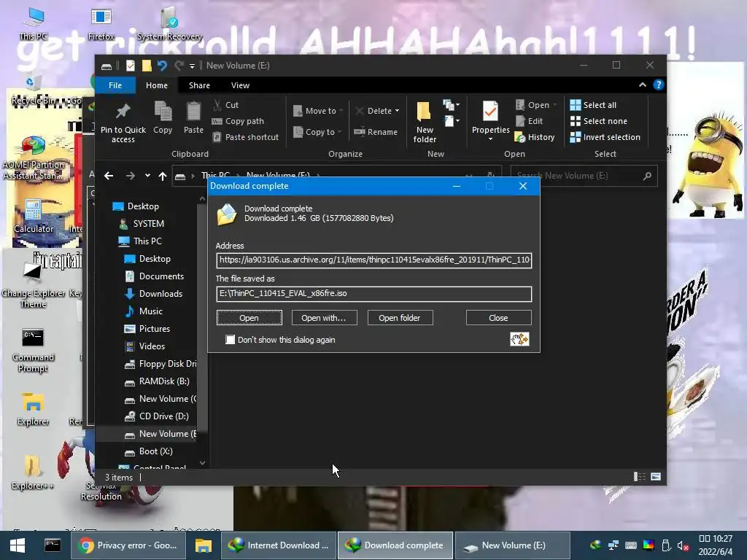
Task: Click the file saved as path field
Action: pos(374,293)
